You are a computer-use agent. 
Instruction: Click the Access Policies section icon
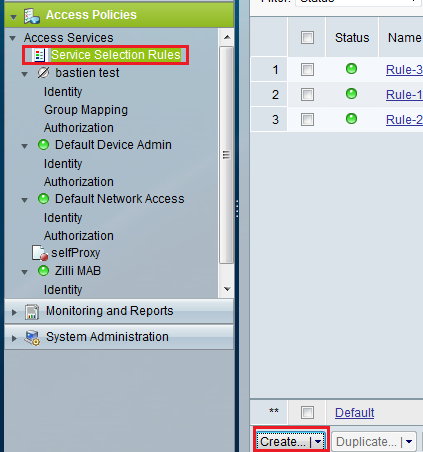[32, 16]
